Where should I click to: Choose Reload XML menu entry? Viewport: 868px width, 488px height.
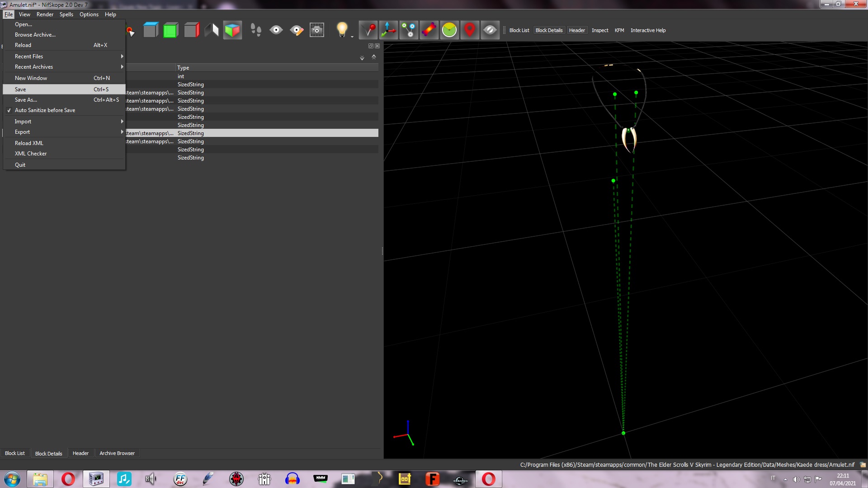pyautogui.click(x=64, y=143)
